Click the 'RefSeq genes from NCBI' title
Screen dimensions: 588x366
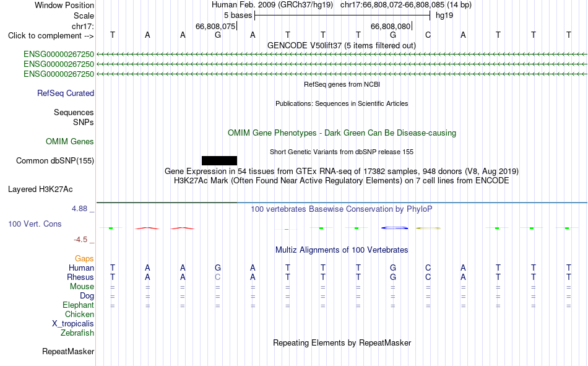pyautogui.click(x=342, y=84)
